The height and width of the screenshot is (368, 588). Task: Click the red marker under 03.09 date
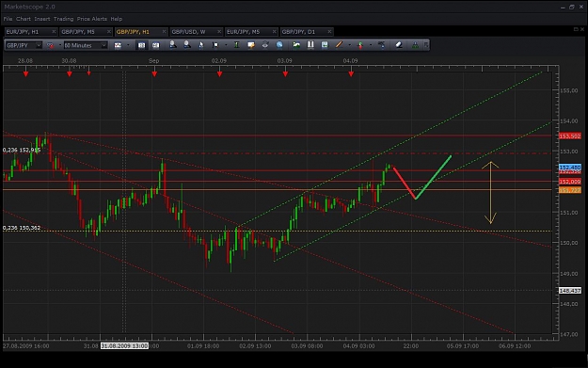point(285,74)
